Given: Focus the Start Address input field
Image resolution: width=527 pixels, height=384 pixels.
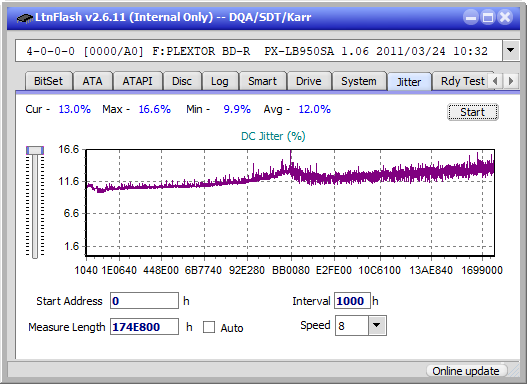Looking at the screenshot, I should tap(145, 301).
